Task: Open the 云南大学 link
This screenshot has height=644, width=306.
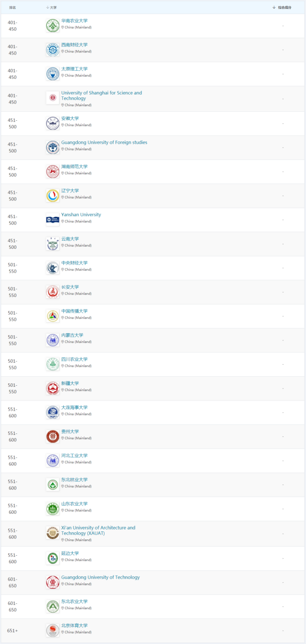Action: 70,239
